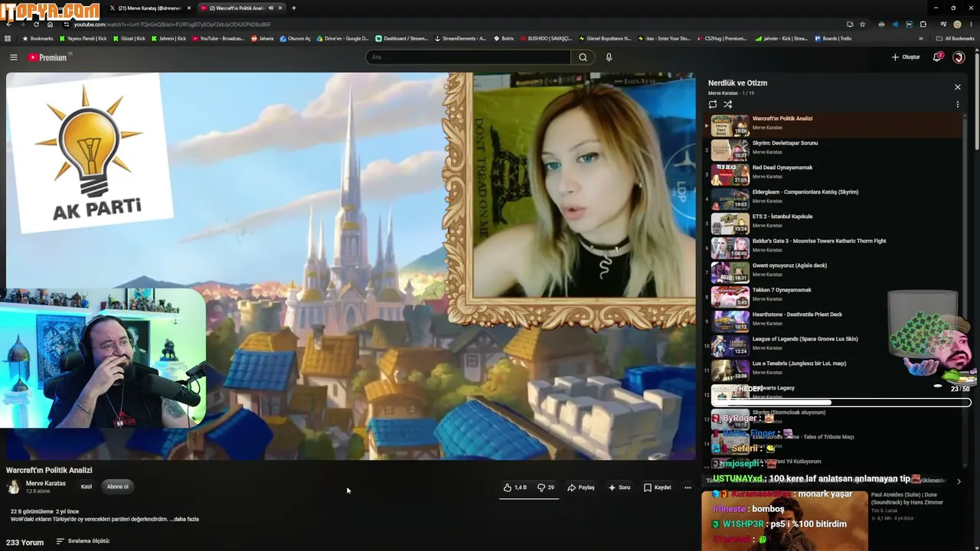Open Lux e Tenebris playlist video title

[x=799, y=364]
